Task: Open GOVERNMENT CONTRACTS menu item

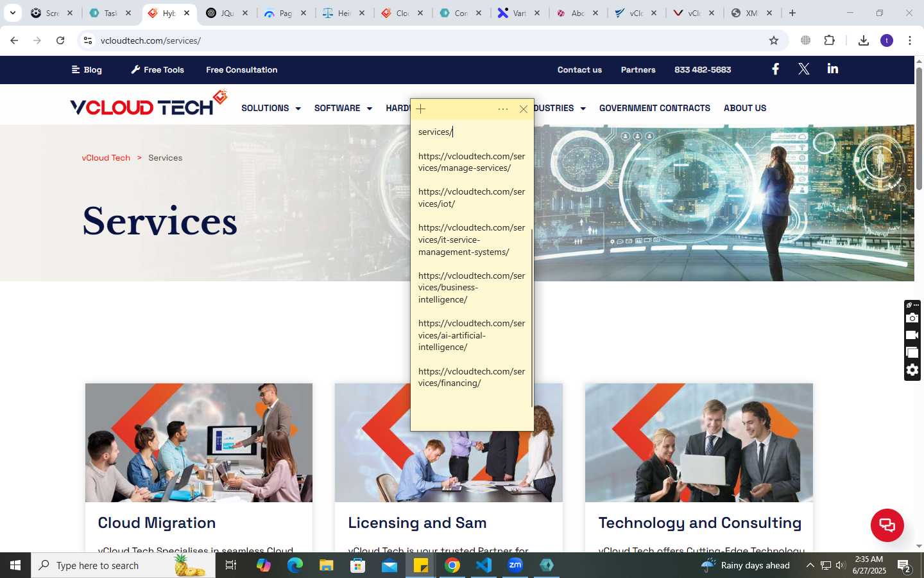Action: tap(654, 108)
